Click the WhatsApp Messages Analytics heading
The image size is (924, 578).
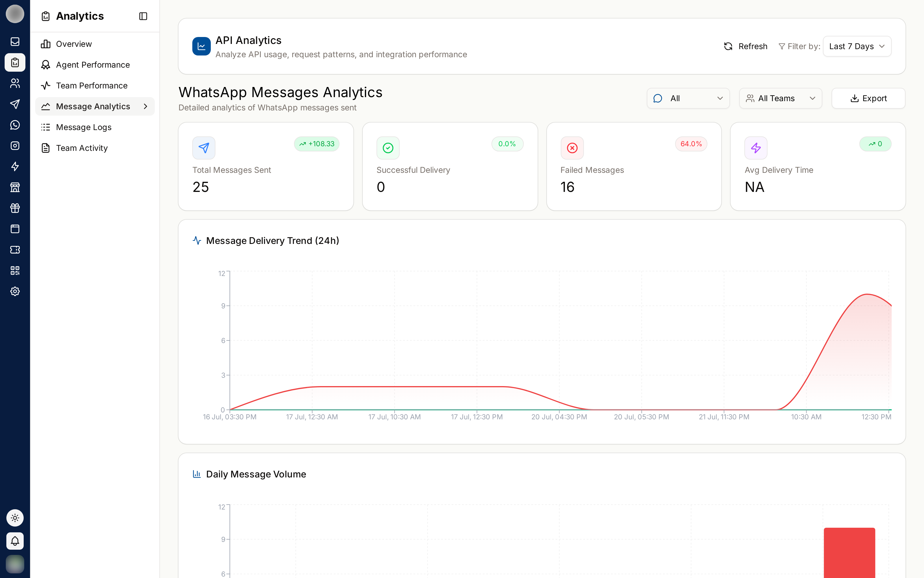(280, 92)
